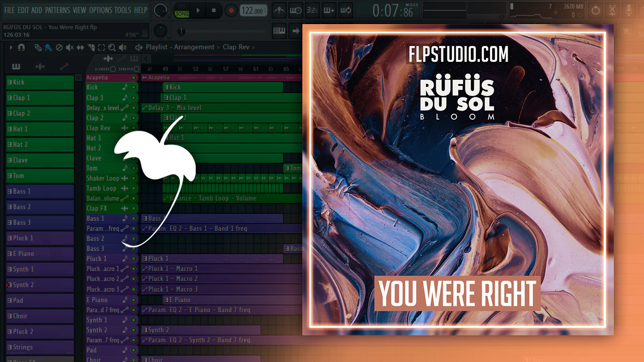Open the Clap Rev breadcrumb dropdown

[236, 47]
